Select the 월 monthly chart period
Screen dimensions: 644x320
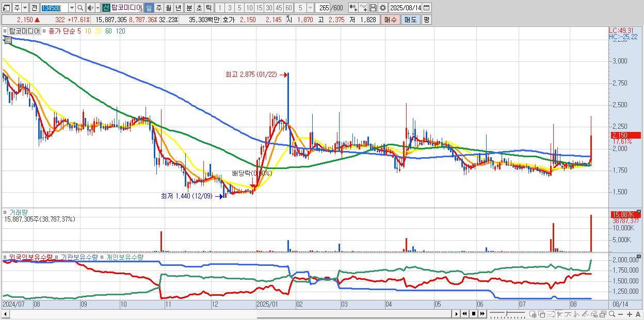(x=168, y=8)
